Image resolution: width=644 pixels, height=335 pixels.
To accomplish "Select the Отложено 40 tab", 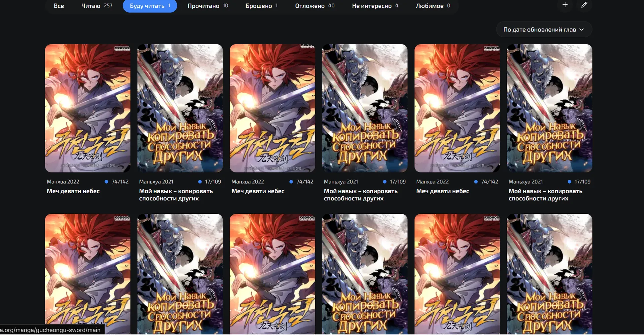I will (315, 6).
